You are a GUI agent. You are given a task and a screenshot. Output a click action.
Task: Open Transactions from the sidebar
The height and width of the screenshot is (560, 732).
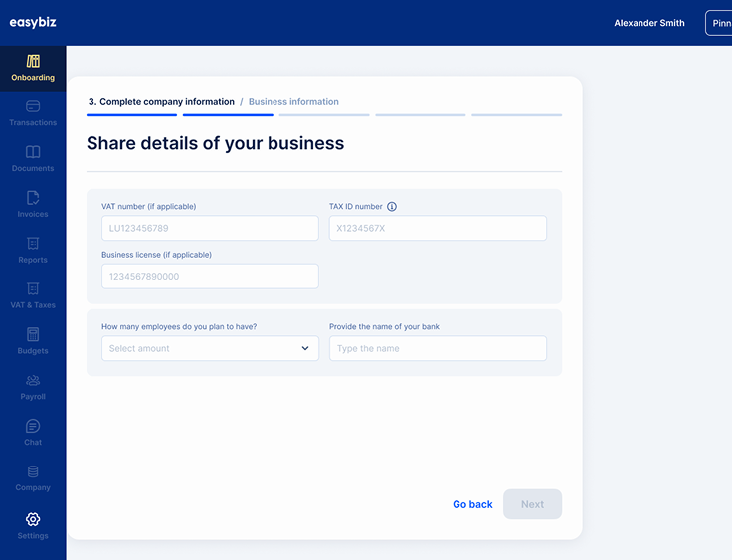(x=33, y=107)
